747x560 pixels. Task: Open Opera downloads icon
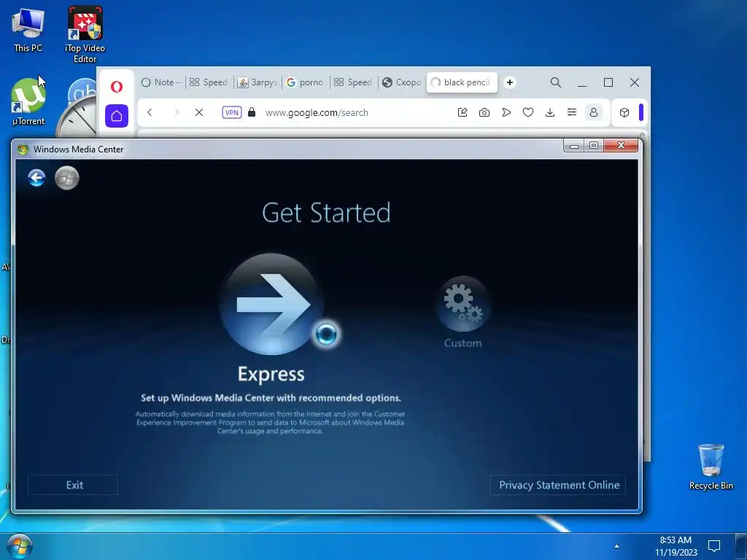(x=550, y=112)
